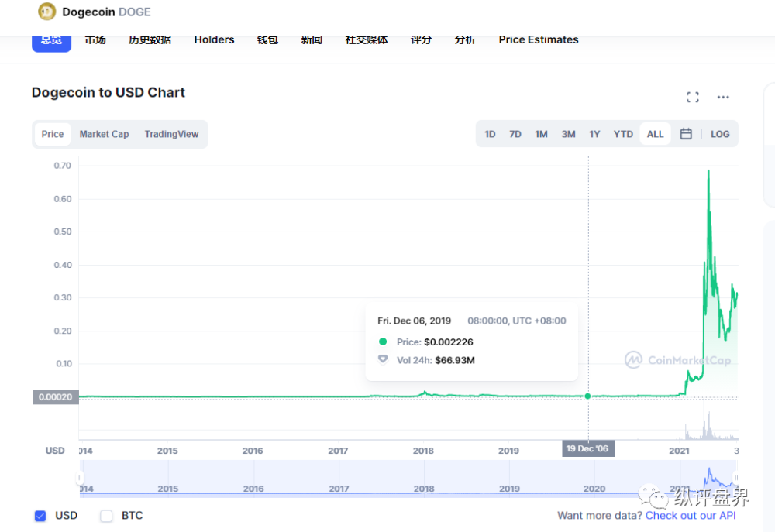Image resolution: width=775 pixels, height=532 pixels.
Task: Click the Dogecoin coin logo icon
Action: (47, 12)
